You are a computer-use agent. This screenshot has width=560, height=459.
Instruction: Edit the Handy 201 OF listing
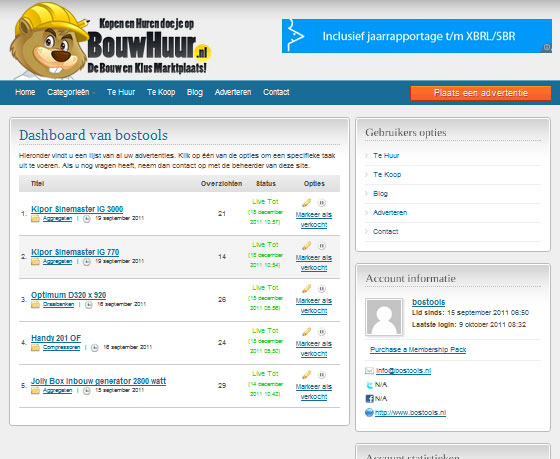tap(306, 332)
